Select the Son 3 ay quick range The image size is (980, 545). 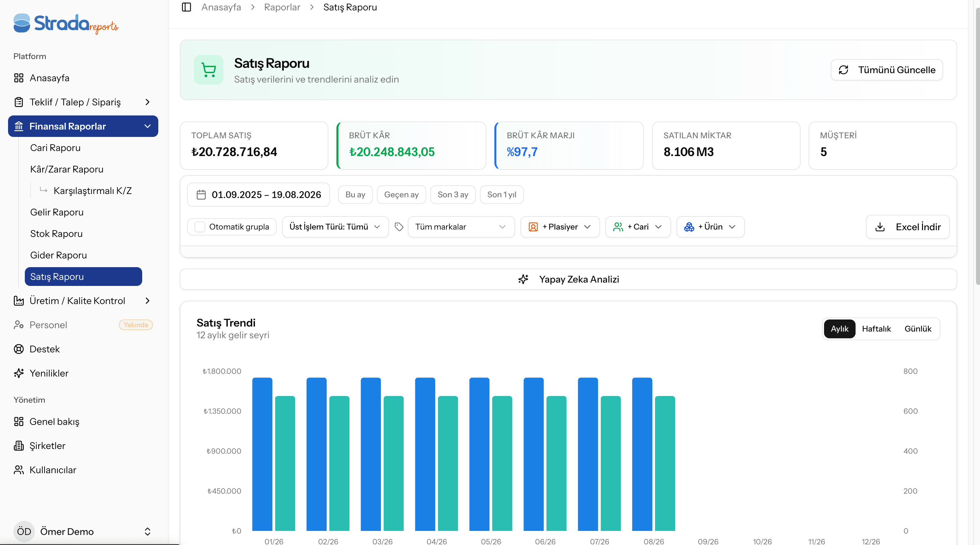453,195
